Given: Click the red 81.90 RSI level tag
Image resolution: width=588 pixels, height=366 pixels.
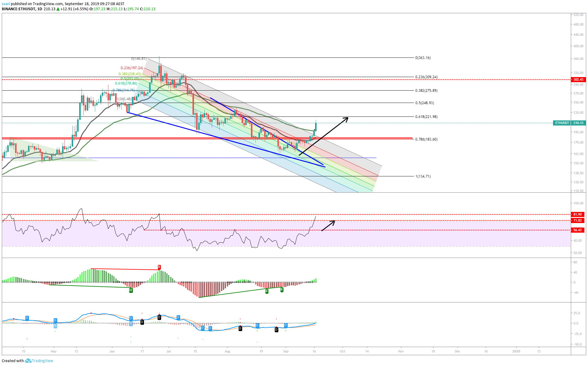Looking at the screenshot, I should tap(578, 214).
